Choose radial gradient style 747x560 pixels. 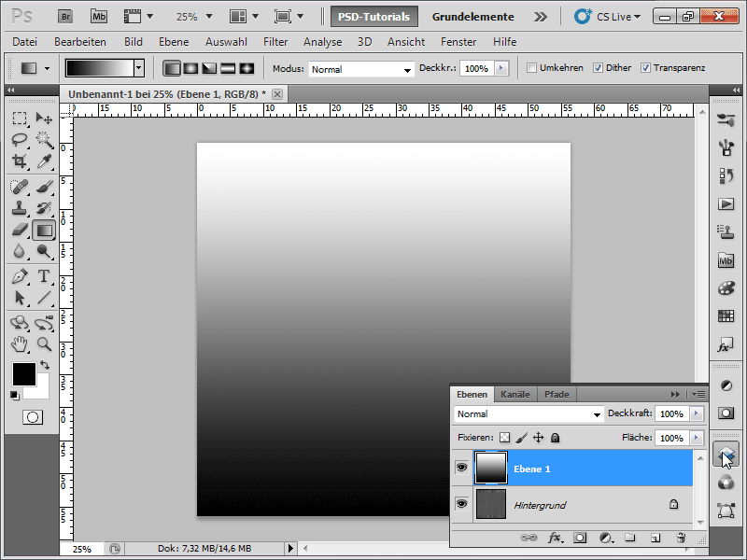[190, 68]
